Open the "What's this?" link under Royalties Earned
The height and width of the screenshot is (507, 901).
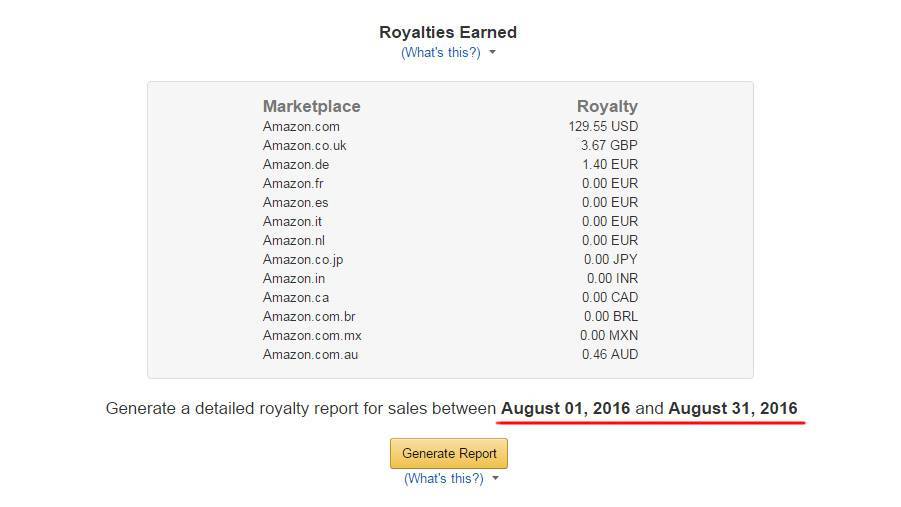pos(440,52)
